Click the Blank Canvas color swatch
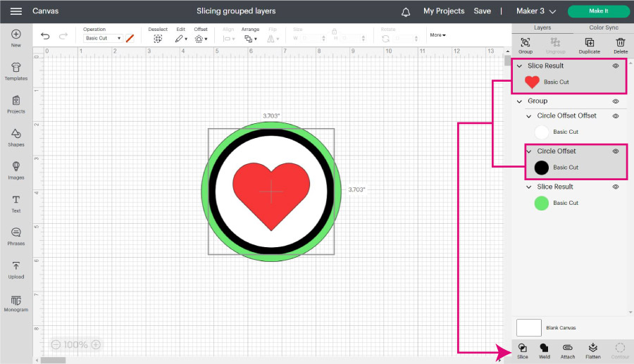This screenshot has height=364, width=634. click(x=528, y=327)
